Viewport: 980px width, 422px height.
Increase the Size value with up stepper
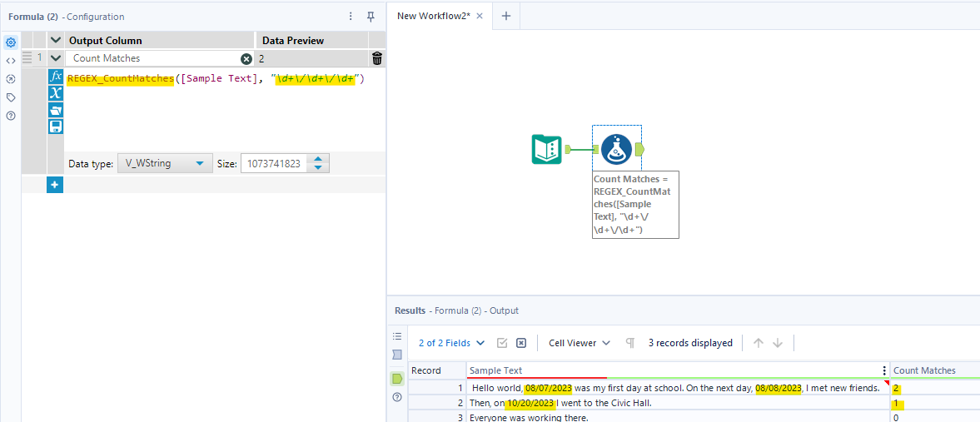pos(318,160)
